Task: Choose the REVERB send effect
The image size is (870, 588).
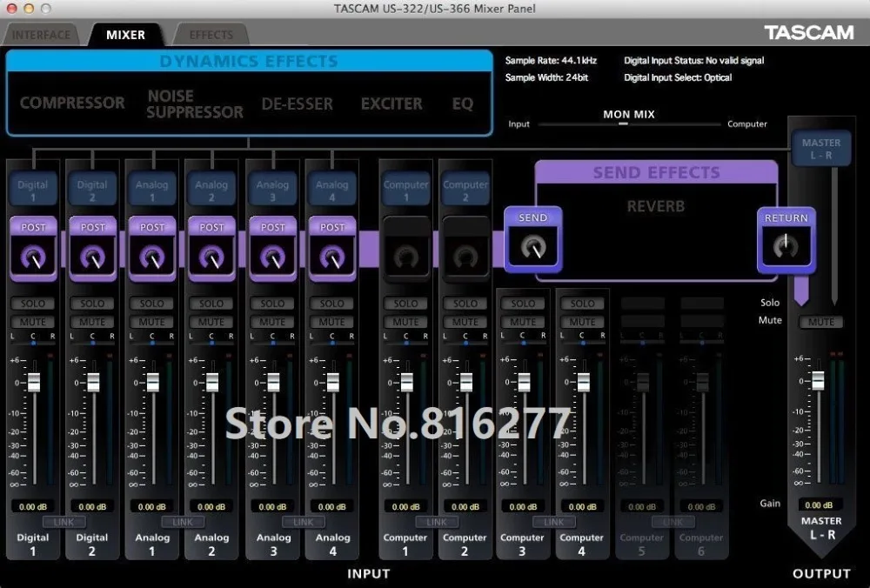Action: pos(656,206)
